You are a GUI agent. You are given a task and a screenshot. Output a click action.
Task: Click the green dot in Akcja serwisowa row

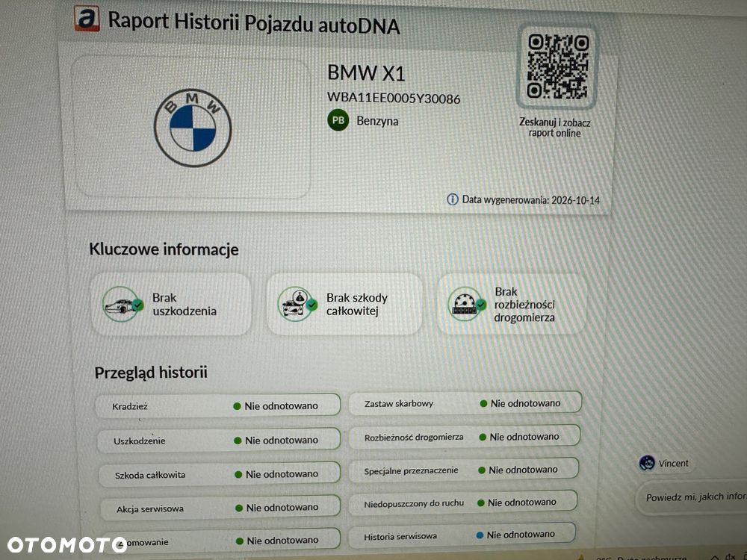pyautogui.click(x=239, y=508)
